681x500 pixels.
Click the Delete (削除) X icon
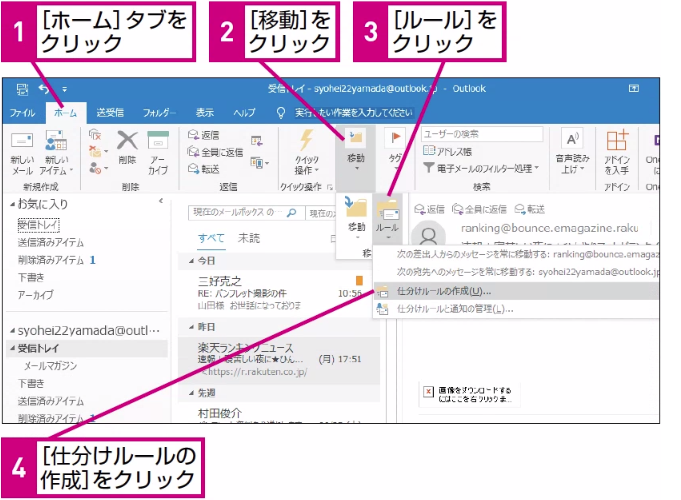(127, 141)
